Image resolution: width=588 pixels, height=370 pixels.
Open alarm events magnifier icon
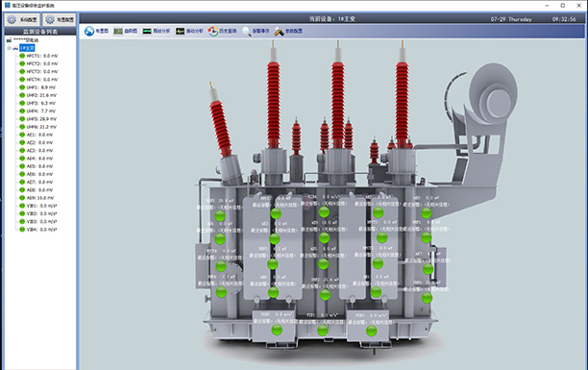pyautogui.click(x=246, y=32)
